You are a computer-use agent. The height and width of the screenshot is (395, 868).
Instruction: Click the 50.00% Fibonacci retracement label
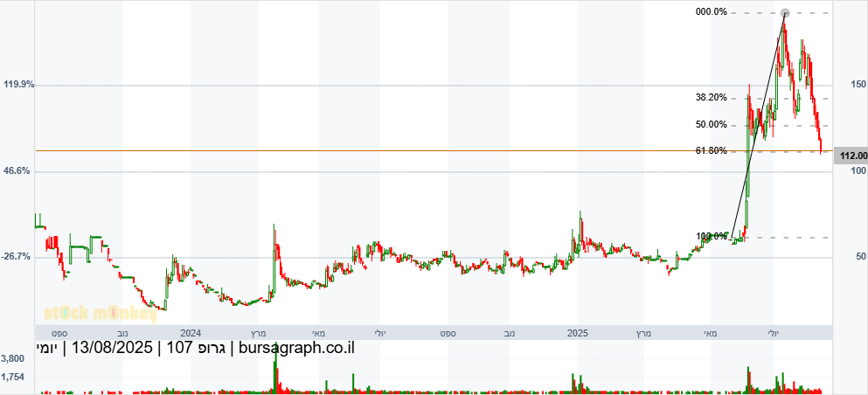712,125
